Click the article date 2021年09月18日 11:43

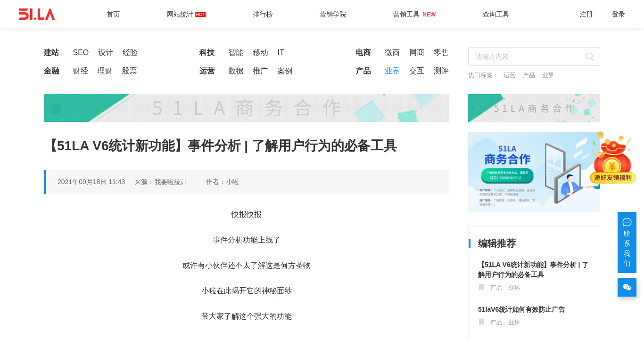[91, 182]
